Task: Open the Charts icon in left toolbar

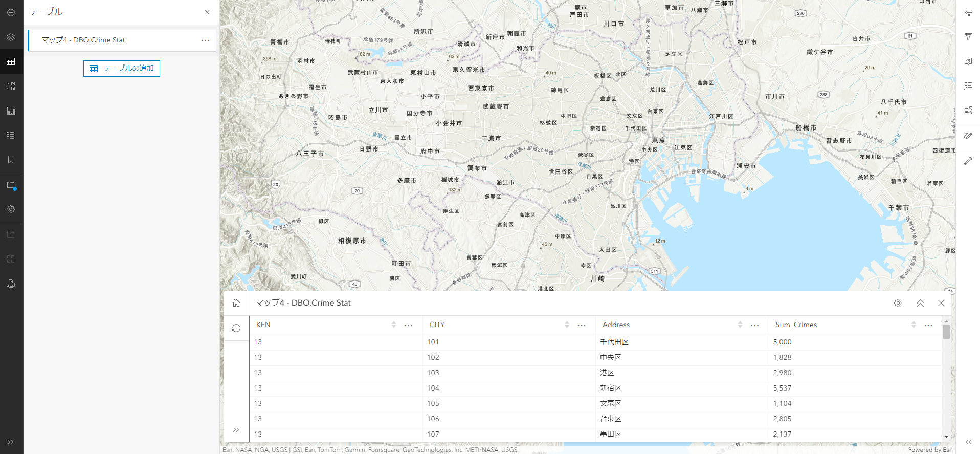Action: pyautogui.click(x=11, y=111)
